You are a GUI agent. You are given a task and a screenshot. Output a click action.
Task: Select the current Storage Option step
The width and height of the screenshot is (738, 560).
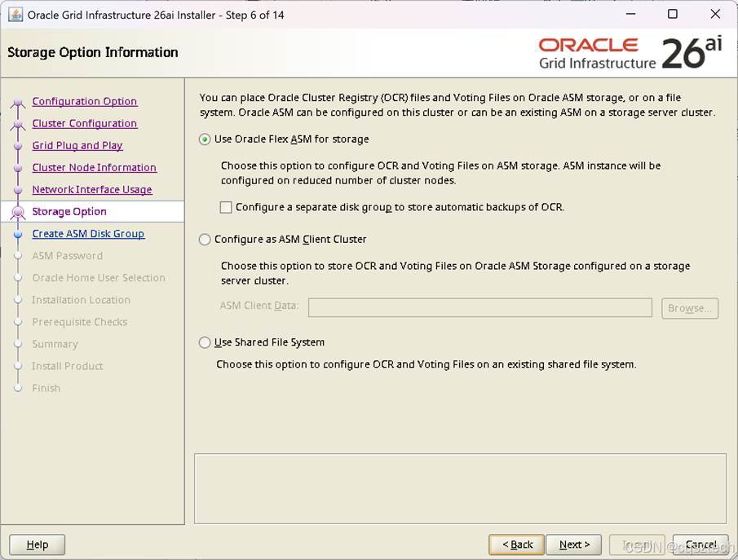69,212
